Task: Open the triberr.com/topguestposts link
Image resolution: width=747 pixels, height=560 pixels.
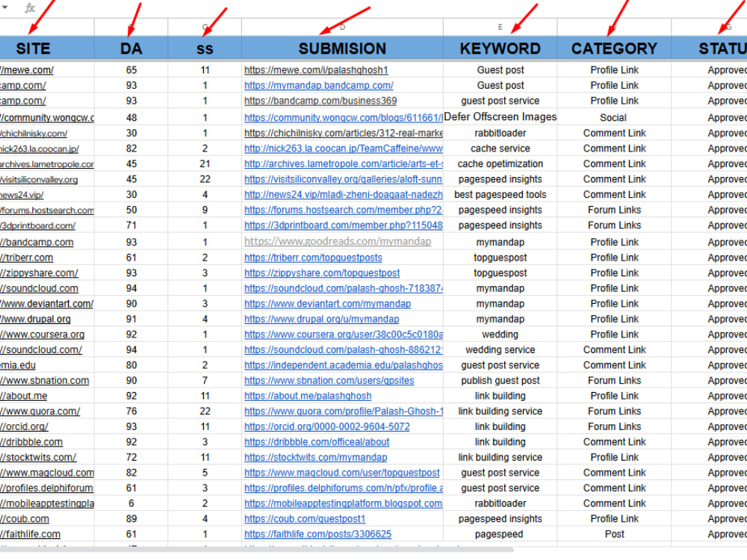Action: 313,258
